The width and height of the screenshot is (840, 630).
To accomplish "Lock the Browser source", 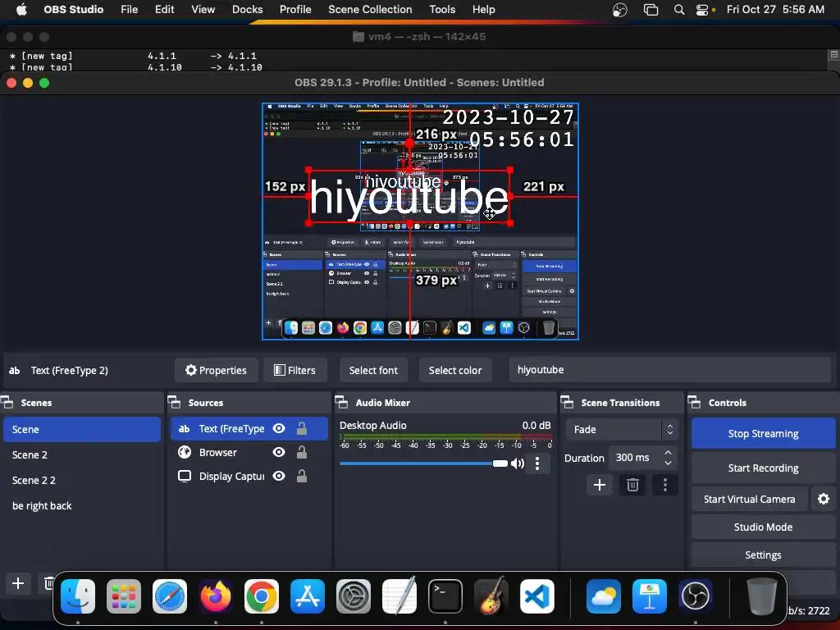I will point(302,453).
